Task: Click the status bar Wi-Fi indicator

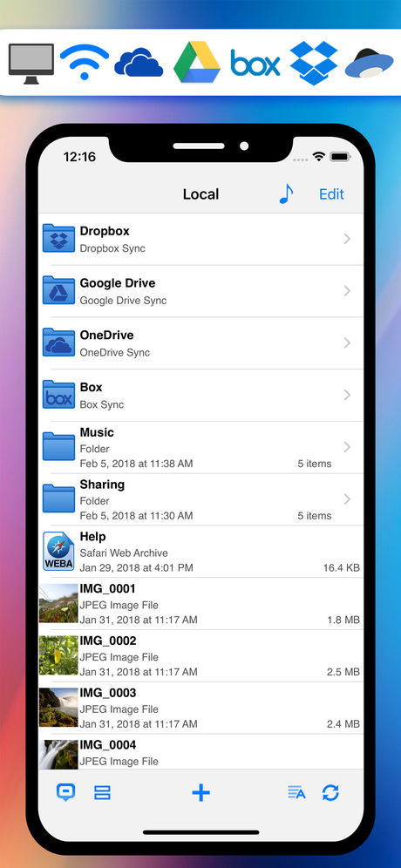Action: [318, 157]
